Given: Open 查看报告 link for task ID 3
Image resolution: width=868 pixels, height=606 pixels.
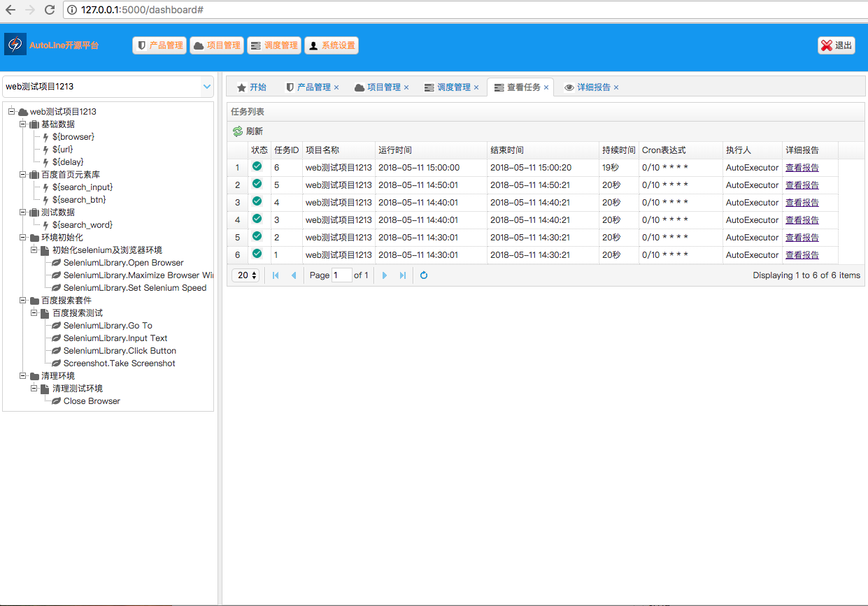Looking at the screenshot, I should click(802, 220).
